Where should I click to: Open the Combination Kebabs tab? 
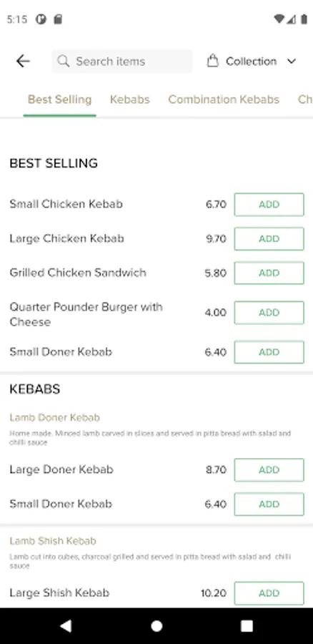click(x=224, y=99)
